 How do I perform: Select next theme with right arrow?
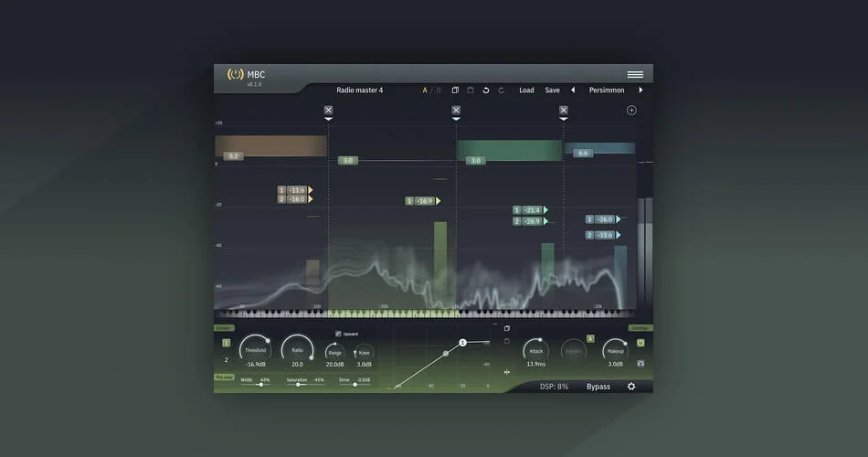(640, 90)
